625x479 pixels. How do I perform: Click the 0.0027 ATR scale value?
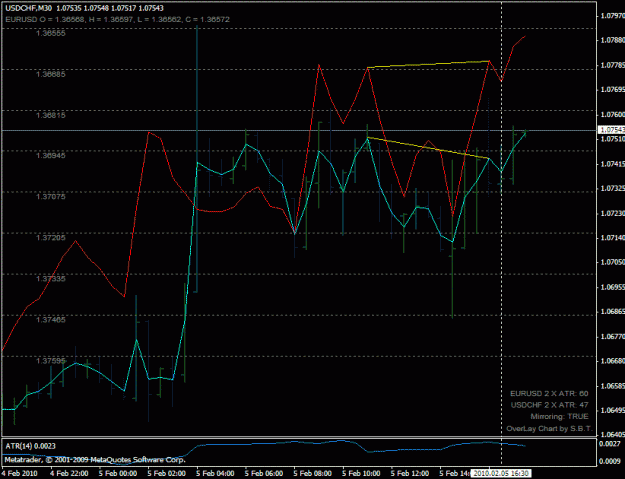coord(610,444)
